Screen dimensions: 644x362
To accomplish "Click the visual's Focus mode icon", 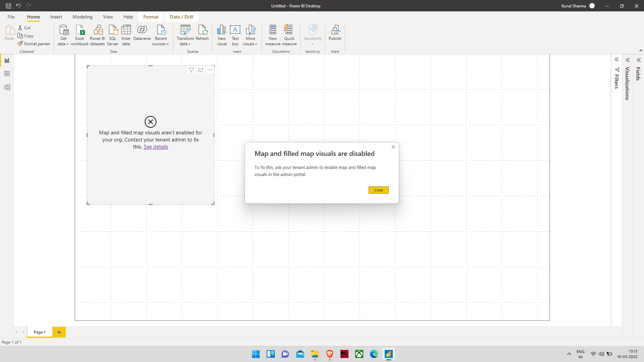I will coord(201,70).
